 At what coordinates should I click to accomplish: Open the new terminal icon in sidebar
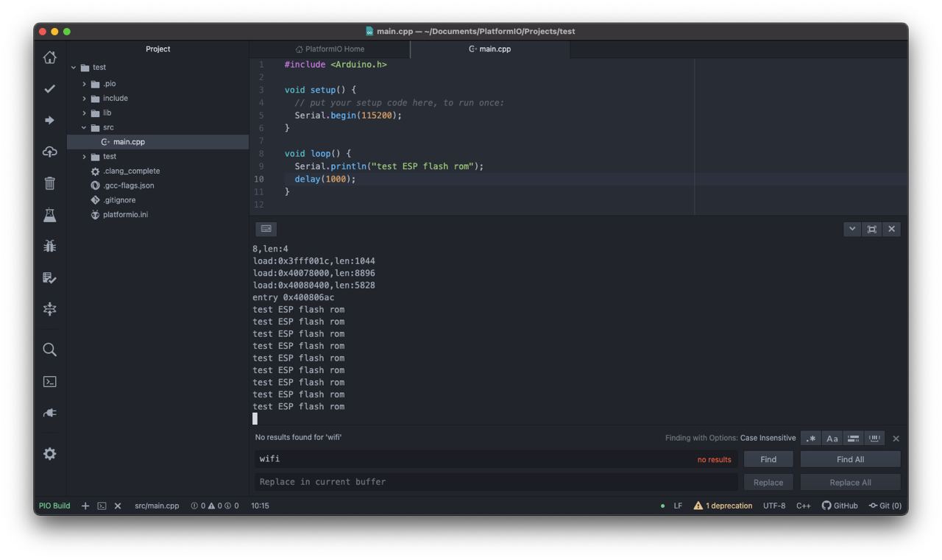[x=49, y=381]
